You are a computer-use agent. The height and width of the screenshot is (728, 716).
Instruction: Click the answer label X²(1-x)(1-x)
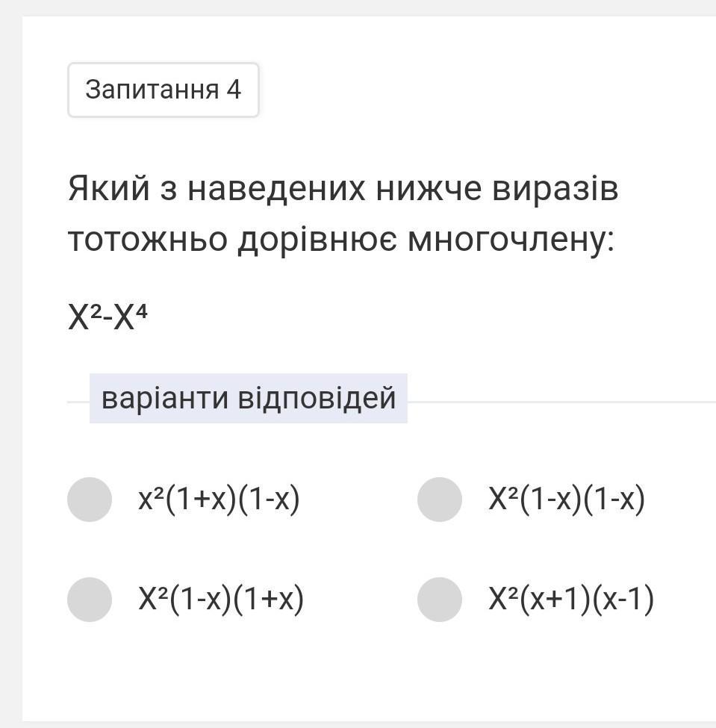tap(567, 500)
